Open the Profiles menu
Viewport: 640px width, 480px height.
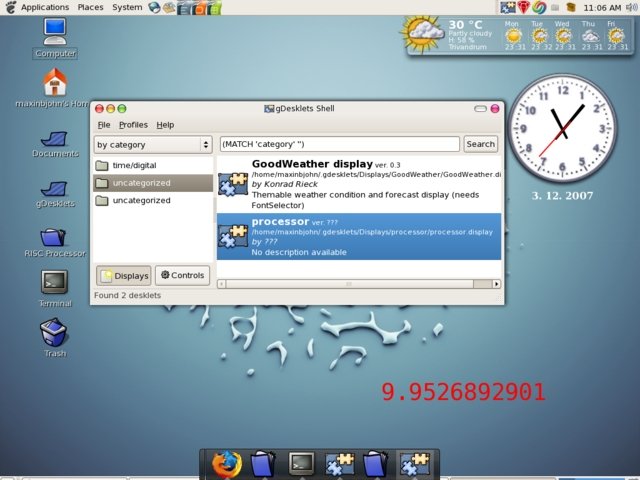point(133,125)
